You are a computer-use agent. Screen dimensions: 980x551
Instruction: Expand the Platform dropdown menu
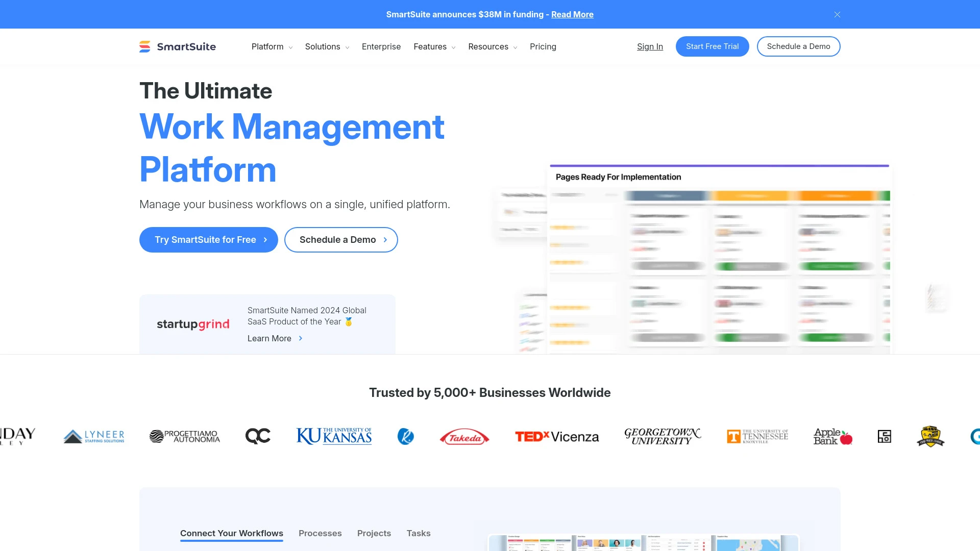[x=272, y=46]
